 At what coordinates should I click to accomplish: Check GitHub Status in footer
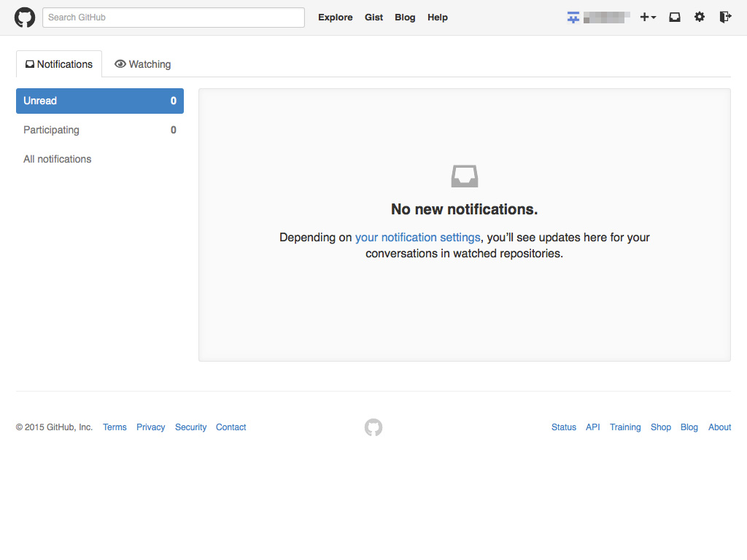(564, 427)
